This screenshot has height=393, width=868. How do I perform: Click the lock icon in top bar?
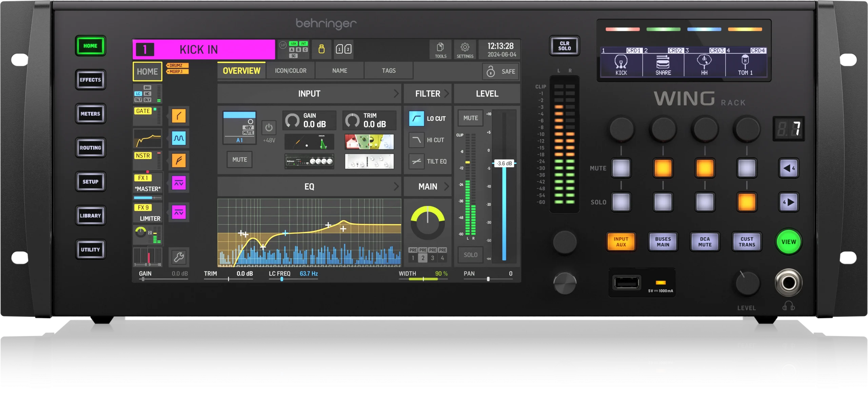point(321,49)
